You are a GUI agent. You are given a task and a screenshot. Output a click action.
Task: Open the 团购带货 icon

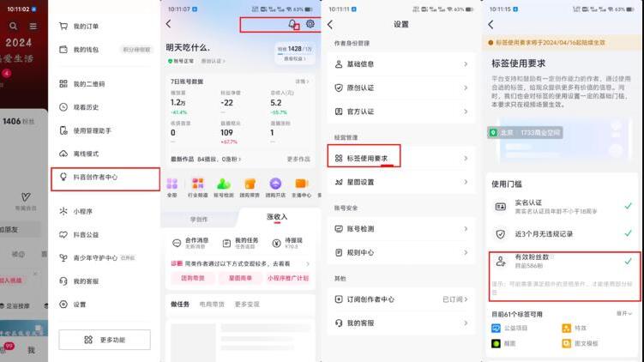click(x=250, y=187)
